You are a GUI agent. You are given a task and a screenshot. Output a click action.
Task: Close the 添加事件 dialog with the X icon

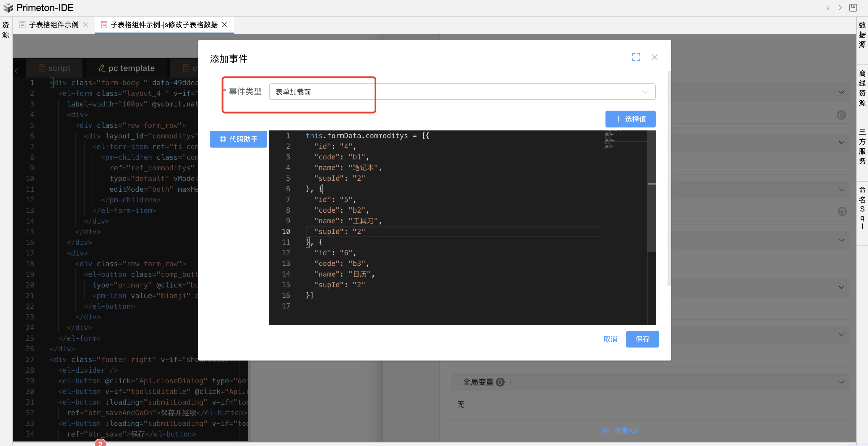654,57
